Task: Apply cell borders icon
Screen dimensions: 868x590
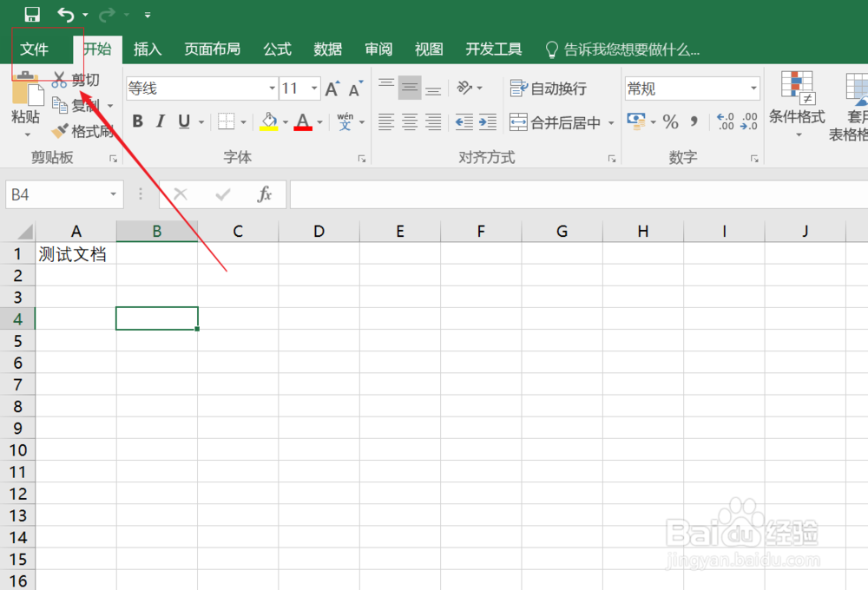Action: [226, 121]
